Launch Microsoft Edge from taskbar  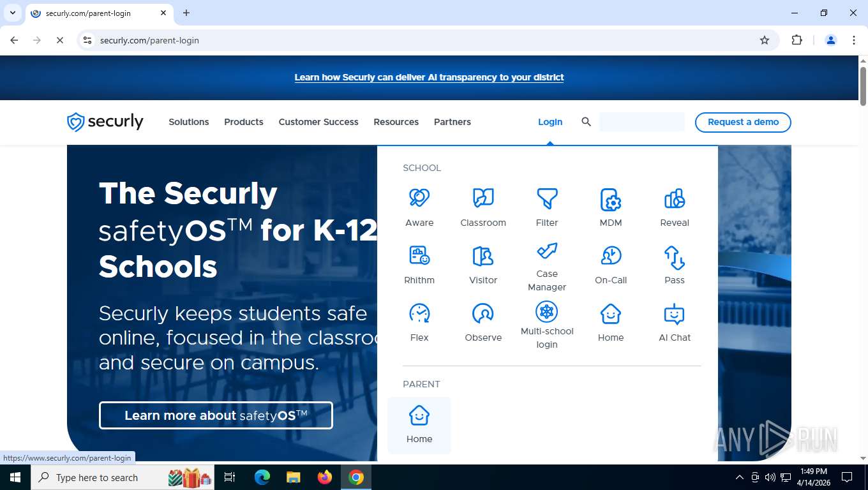click(262, 477)
